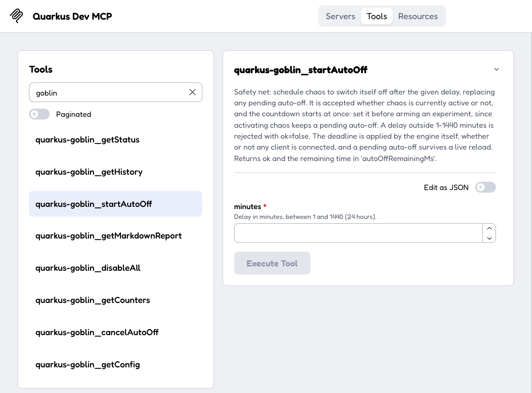Switch to the Servers tab

tap(340, 16)
